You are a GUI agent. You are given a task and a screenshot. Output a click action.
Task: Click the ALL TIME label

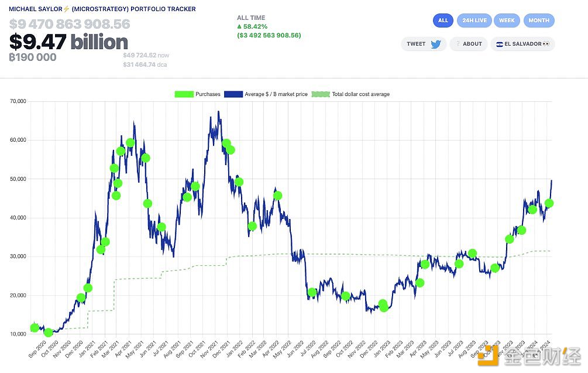click(x=251, y=18)
